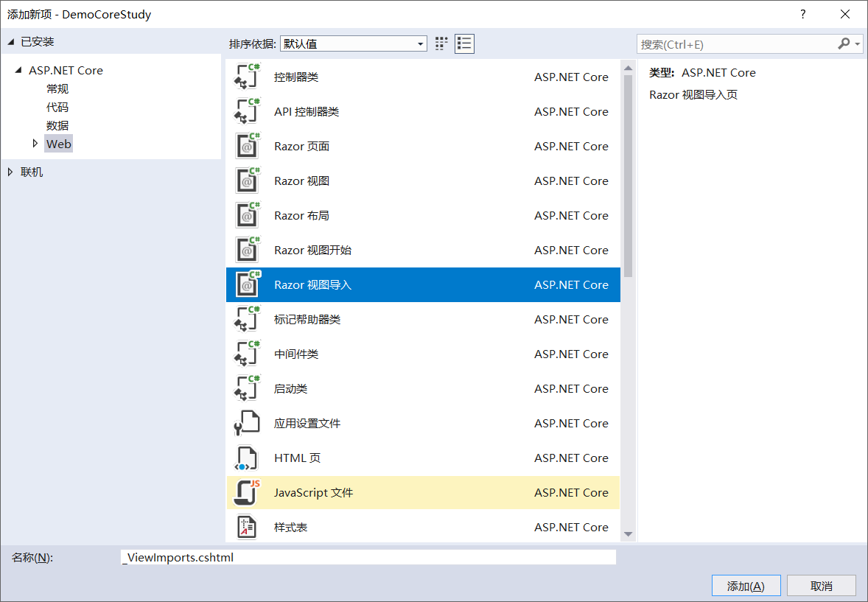Click the Razor 视图开始 file icon
The image size is (868, 602).
(x=247, y=250)
